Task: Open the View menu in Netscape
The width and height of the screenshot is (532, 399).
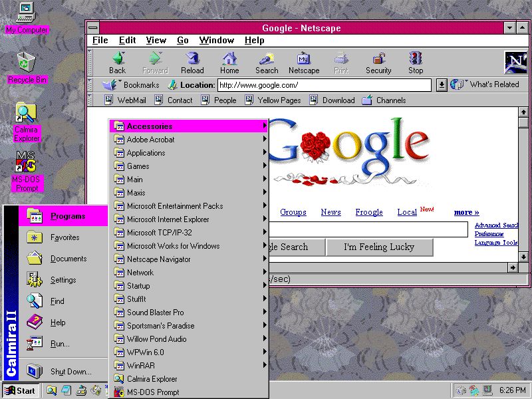Action: coord(156,41)
